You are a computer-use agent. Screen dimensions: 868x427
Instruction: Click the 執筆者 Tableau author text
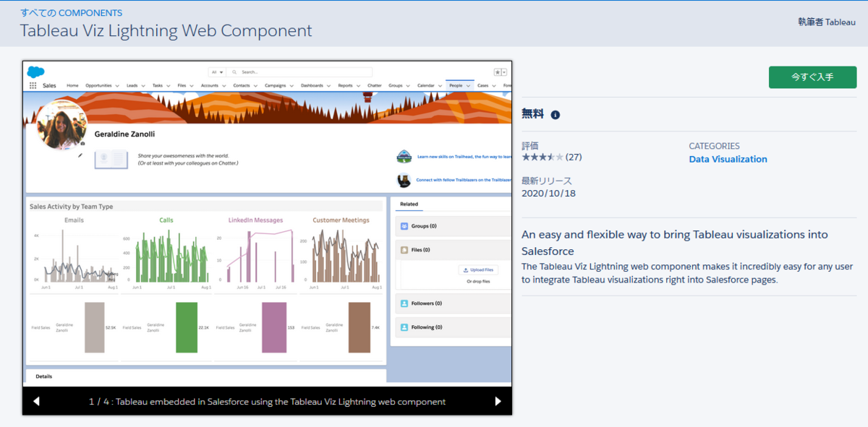point(827,22)
